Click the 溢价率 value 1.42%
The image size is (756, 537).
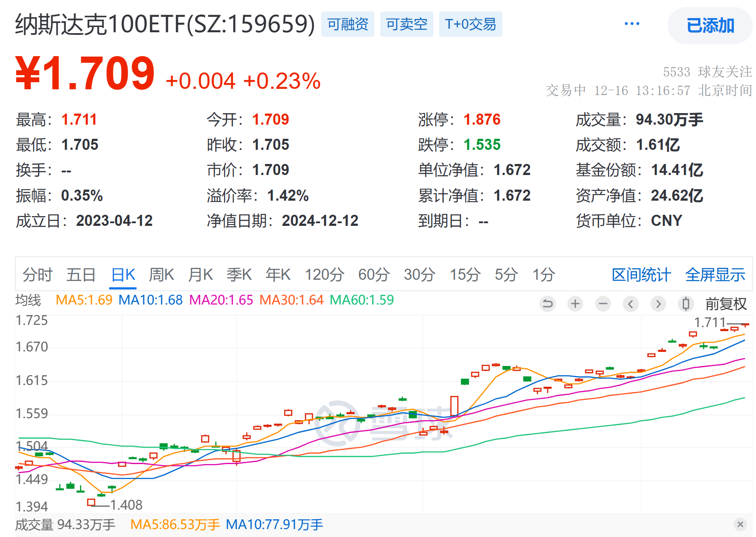pyautogui.click(x=288, y=195)
